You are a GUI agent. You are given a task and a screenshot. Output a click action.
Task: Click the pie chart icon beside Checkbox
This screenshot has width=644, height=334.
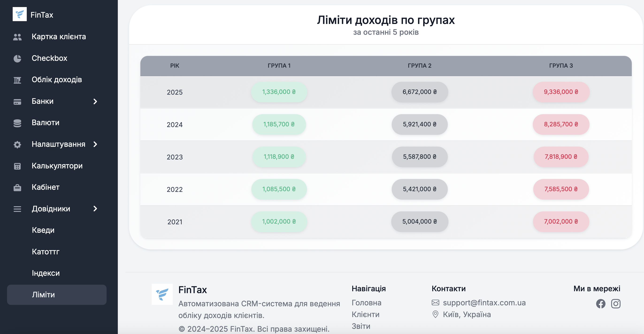point(17,58)
